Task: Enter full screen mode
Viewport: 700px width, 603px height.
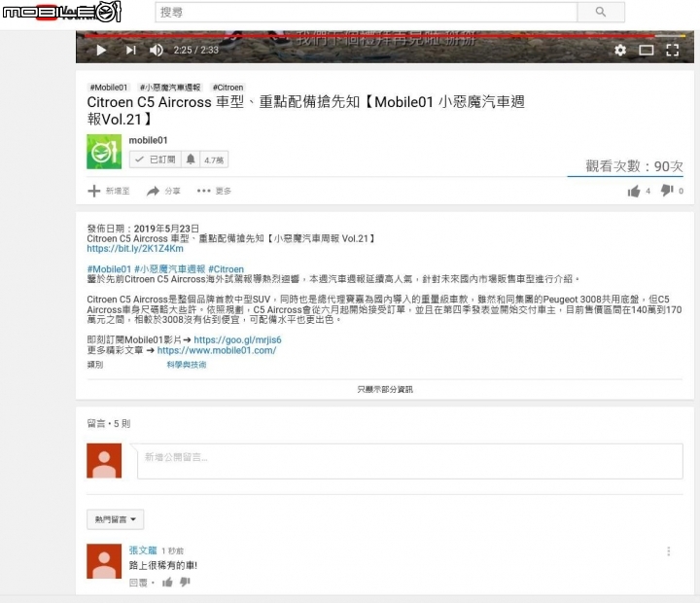Action: pos(673,50)
